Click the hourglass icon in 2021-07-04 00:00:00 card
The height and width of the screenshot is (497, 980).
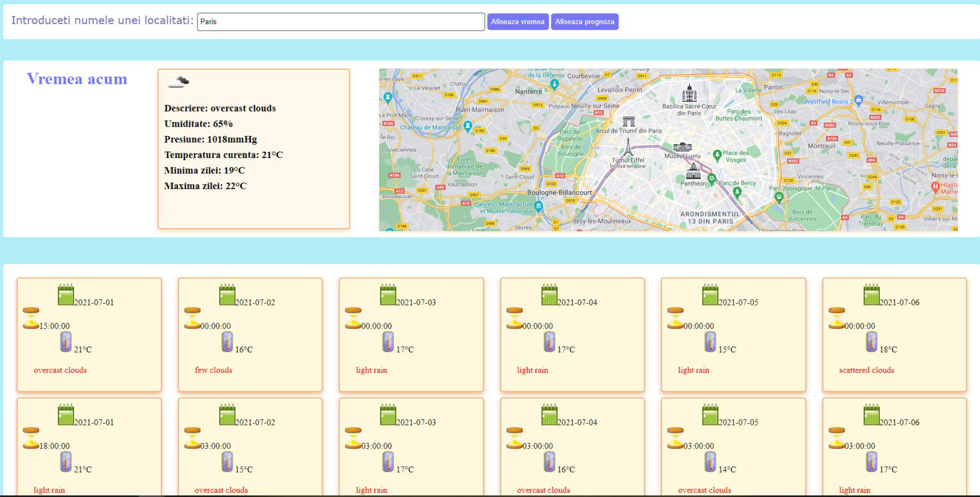[514, 318]
